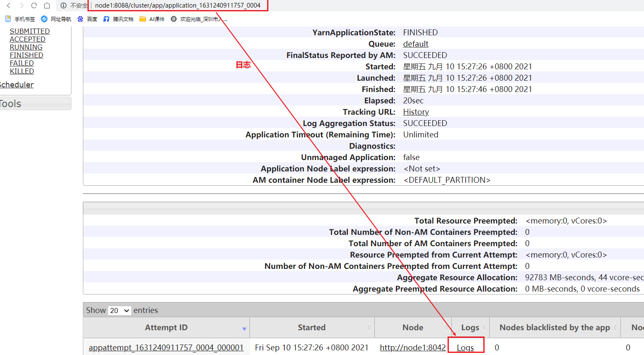This screenshot has width=644, height=355.
Task: Sort by Nodes blacklisted by the app
Action: click(x=555, y=328)
